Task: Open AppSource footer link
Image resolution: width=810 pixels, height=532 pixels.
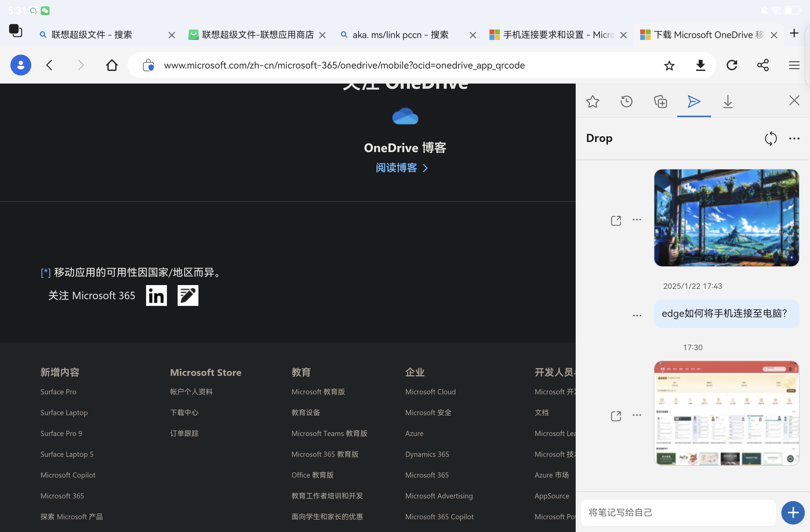Action: [x=551, y=496]
